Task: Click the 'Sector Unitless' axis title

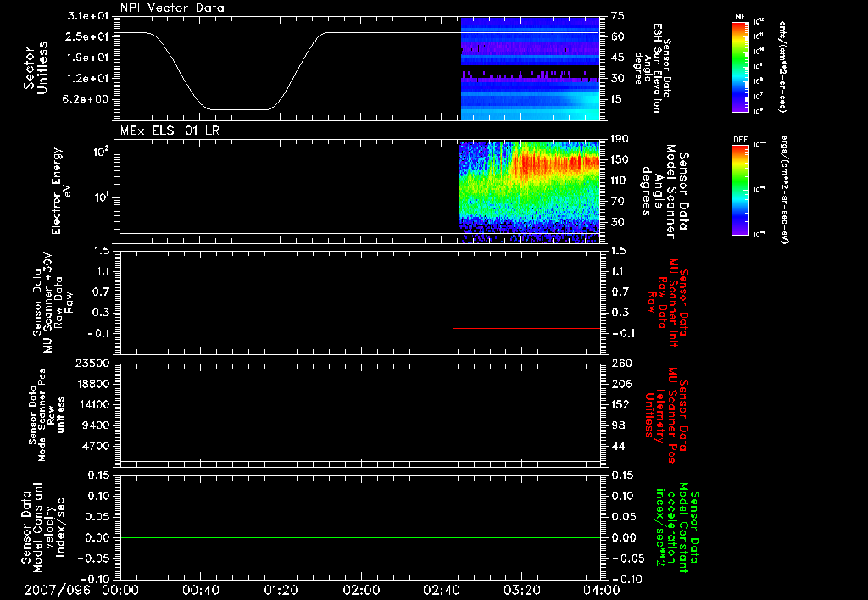Action: click(35, 68)
